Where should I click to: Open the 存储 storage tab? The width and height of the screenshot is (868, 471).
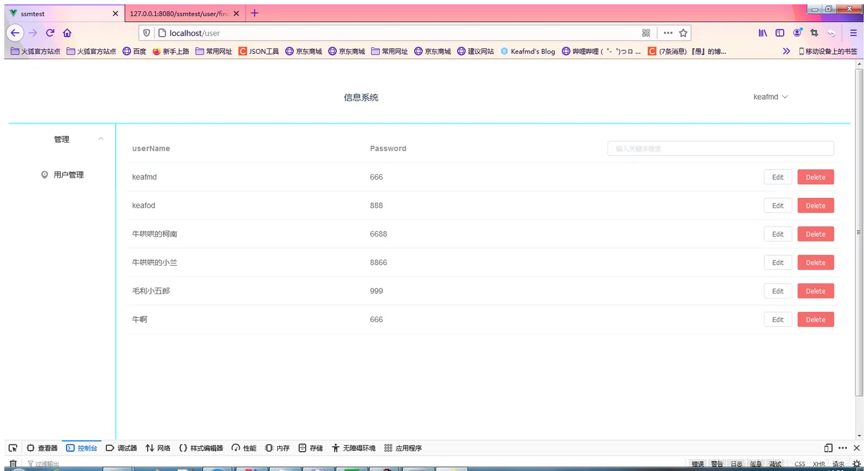click(311, 448)
